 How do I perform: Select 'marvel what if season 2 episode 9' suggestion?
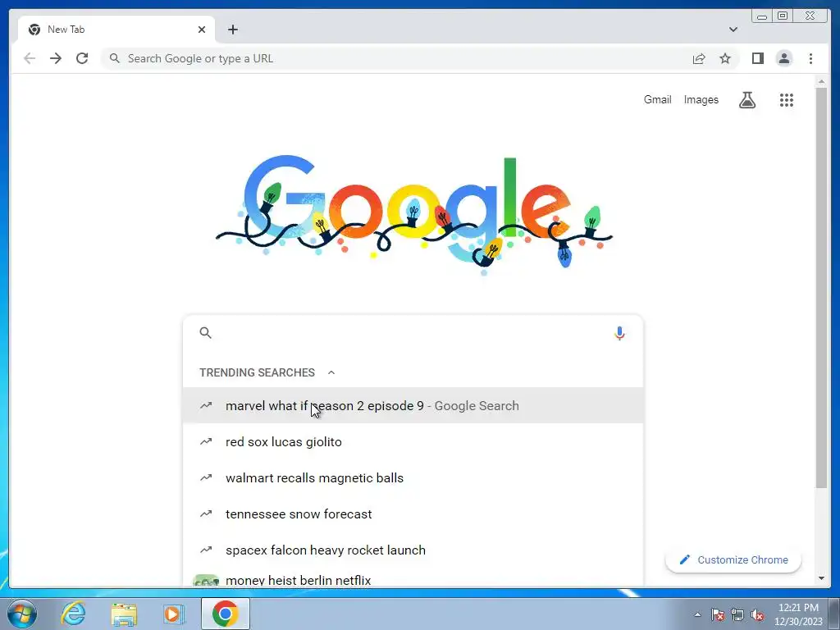413,405
